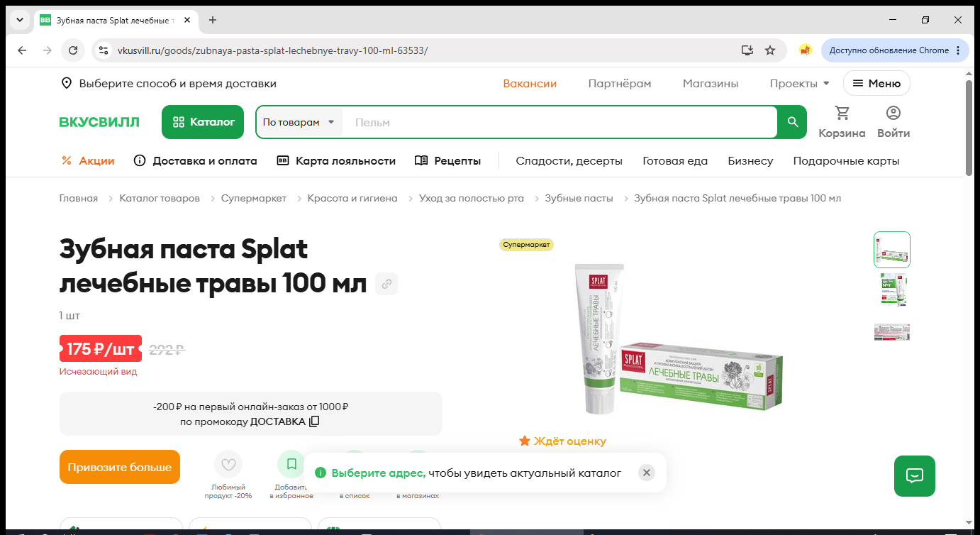Open the green chat support button
The width and height of the screenshot is (980, 535).
point(915,475)
